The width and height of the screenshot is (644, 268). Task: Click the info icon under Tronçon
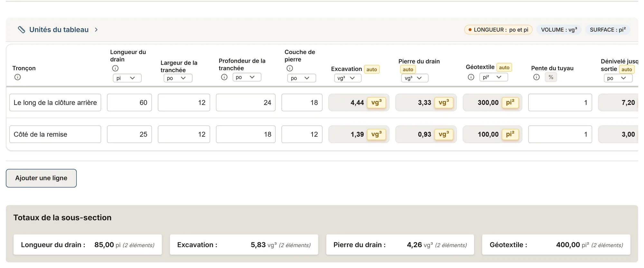18,77
